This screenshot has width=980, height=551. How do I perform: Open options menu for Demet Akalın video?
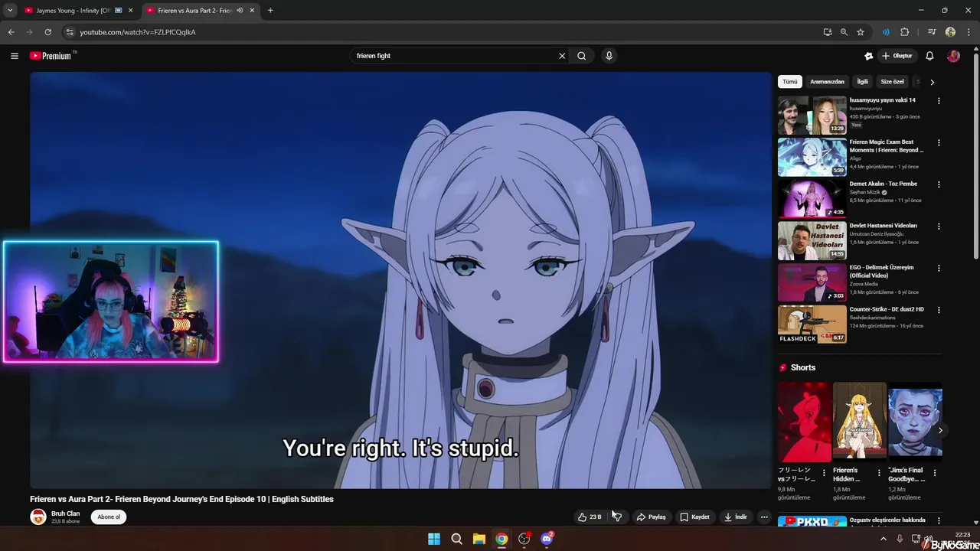(939, 184)
